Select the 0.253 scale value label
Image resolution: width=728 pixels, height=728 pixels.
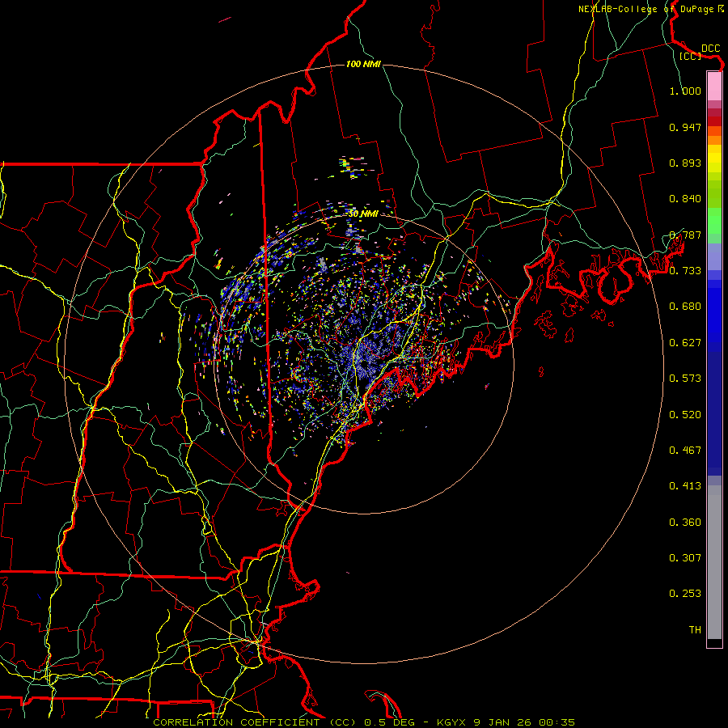coord(685,594)
